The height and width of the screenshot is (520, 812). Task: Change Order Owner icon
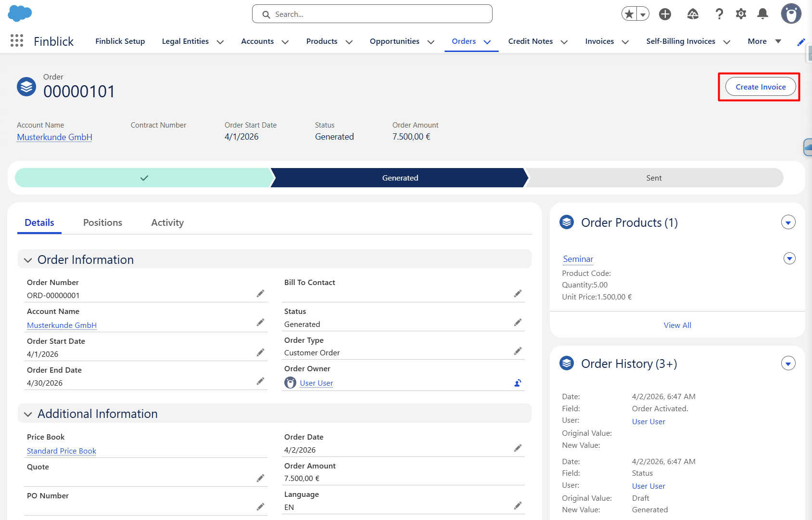click(518, 383)
